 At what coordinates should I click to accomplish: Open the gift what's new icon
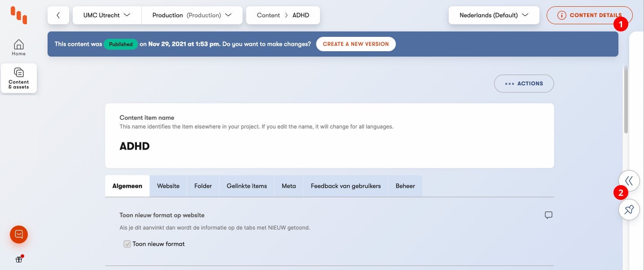(19, 259)
